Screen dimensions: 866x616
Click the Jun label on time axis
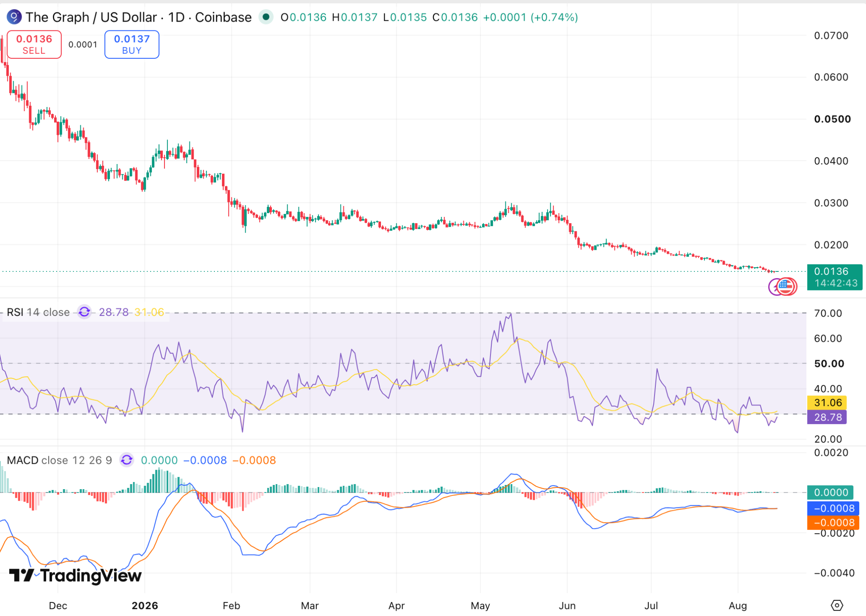pyautogui.click(x=567, y=606)
